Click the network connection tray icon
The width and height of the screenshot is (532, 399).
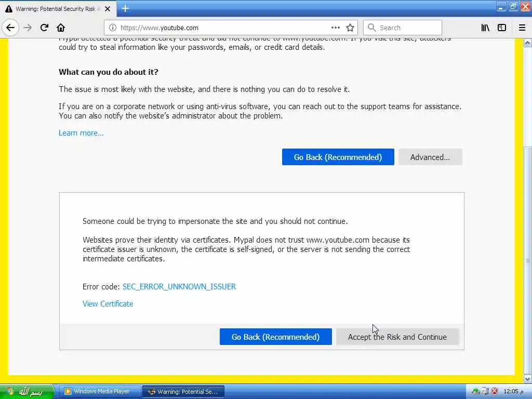pyautogui.click(x=476, y=392)
